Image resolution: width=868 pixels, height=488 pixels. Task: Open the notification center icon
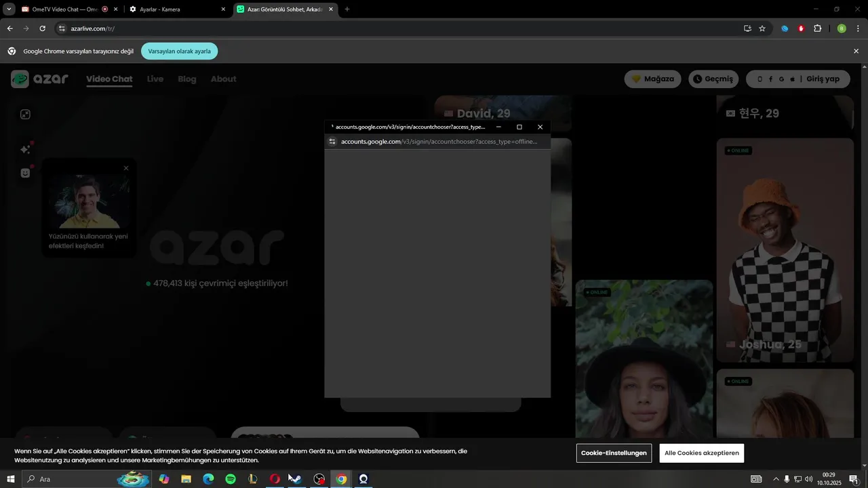click(854, 479)
